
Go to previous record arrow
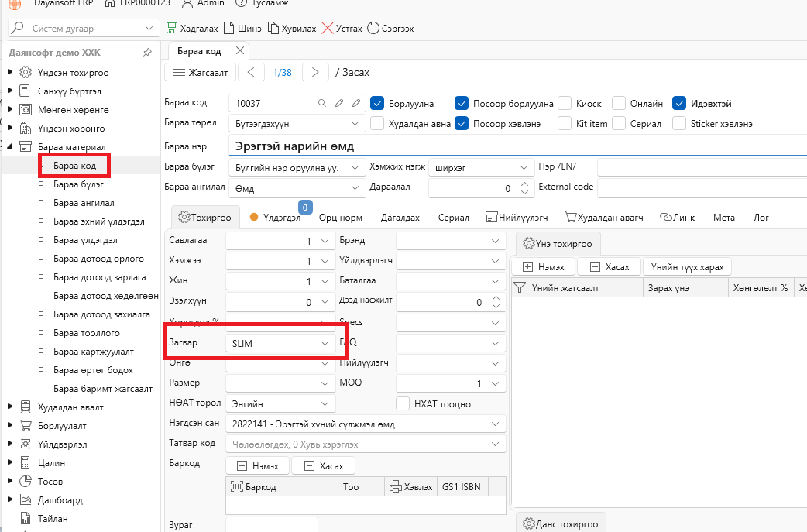point(251,72)
